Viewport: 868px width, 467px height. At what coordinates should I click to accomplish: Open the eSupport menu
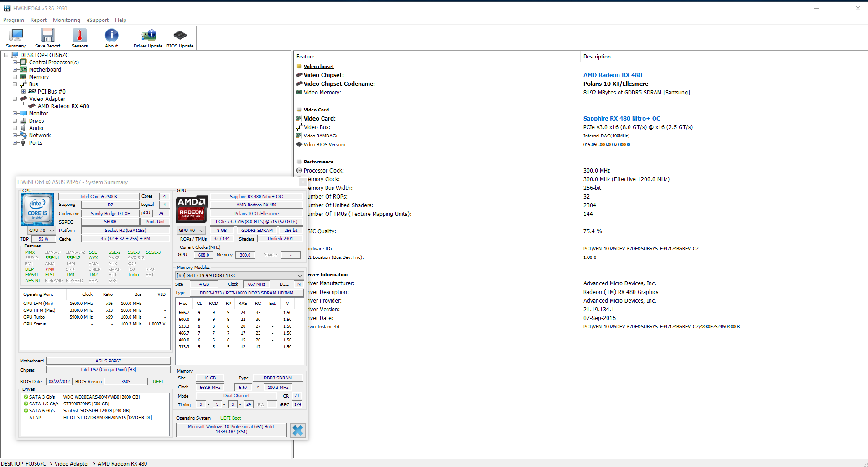click(98, 20)
